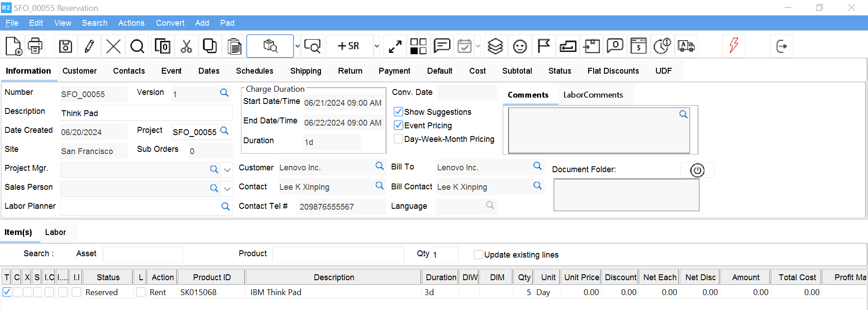Uncheck the Show Suggestions checkbox
The image size is (868, 310).
(398, 112)
